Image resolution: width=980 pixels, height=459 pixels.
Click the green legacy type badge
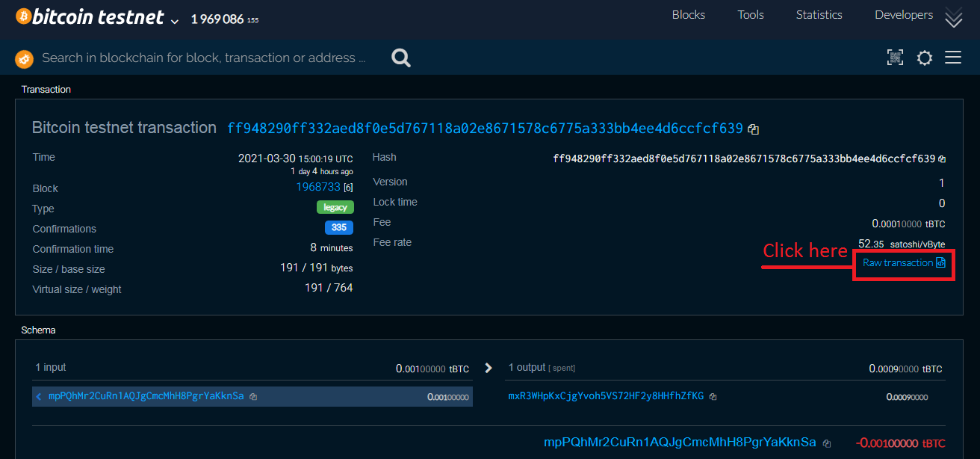pos(335,207)
